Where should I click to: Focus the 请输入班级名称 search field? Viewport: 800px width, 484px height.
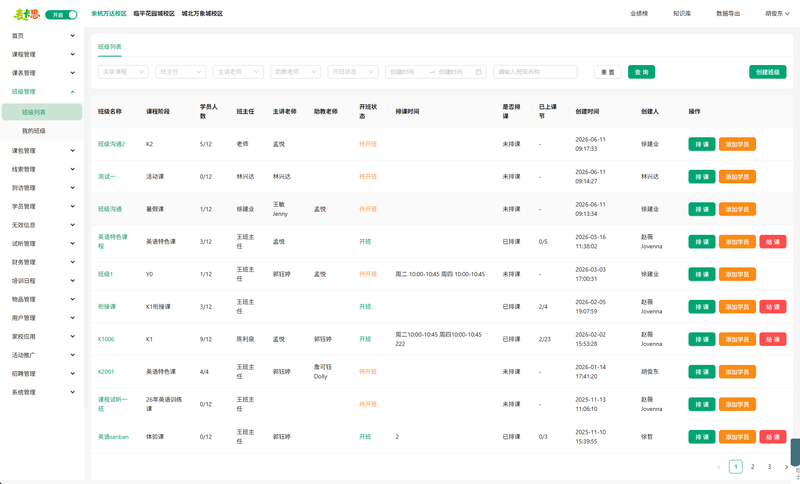point(535,72)
